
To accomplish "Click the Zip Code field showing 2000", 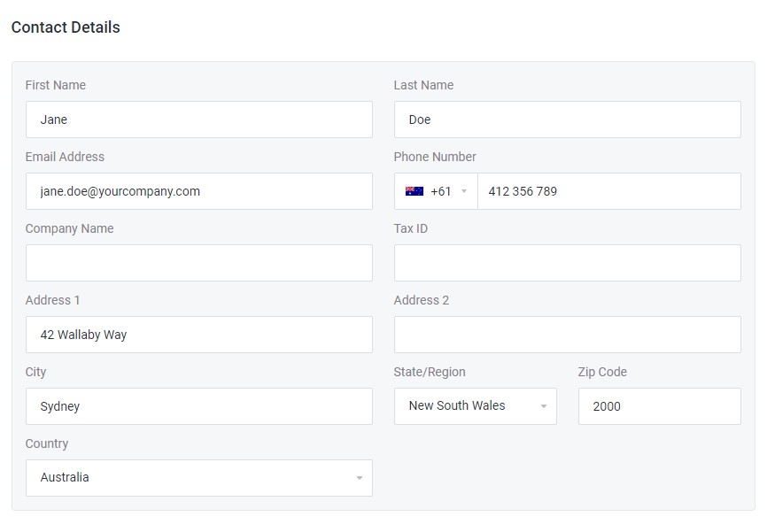I will tap(659, 406).
